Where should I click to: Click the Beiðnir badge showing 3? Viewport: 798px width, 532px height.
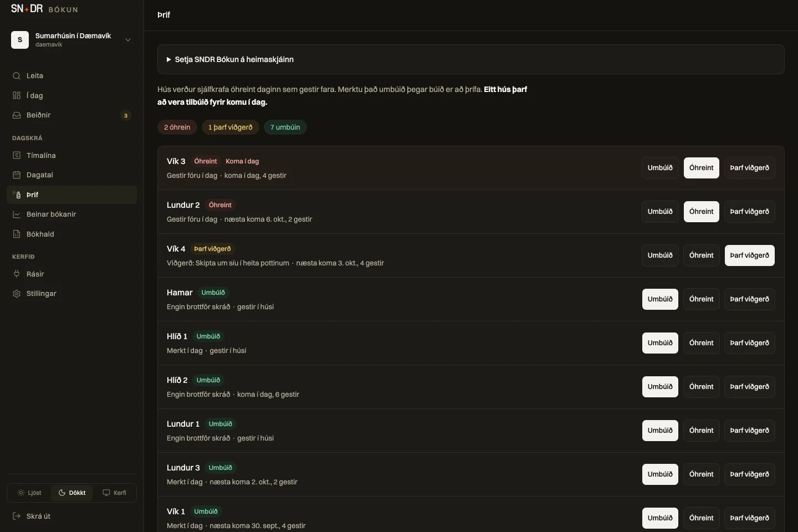pyautogui.click(x=126, y=115)
